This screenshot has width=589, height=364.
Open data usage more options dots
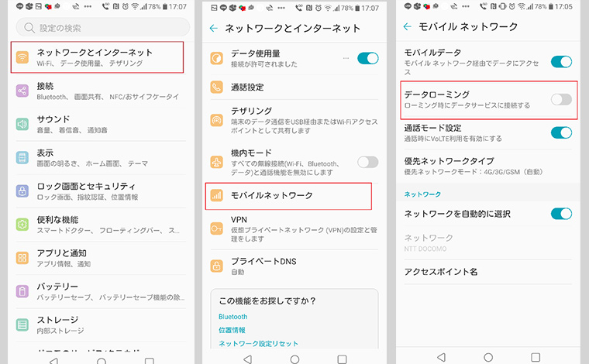346,58
